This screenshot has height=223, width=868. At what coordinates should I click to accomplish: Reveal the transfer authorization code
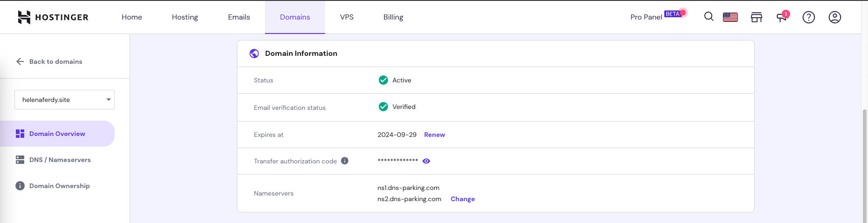click(x=426, y=161)
